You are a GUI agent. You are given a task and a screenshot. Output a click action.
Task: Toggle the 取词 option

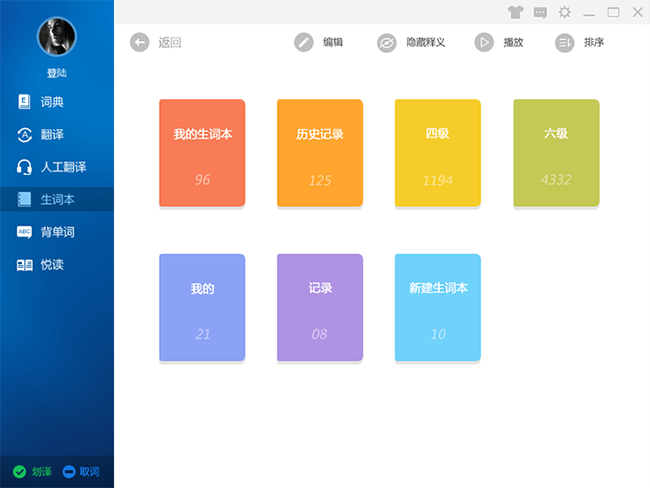(x=80, y=472)
